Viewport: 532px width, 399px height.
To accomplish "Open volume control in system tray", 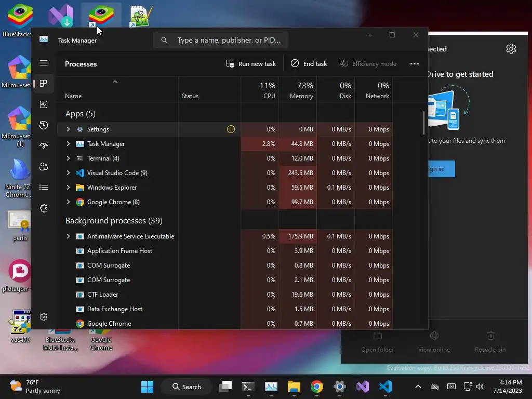I will click(480, 387).
